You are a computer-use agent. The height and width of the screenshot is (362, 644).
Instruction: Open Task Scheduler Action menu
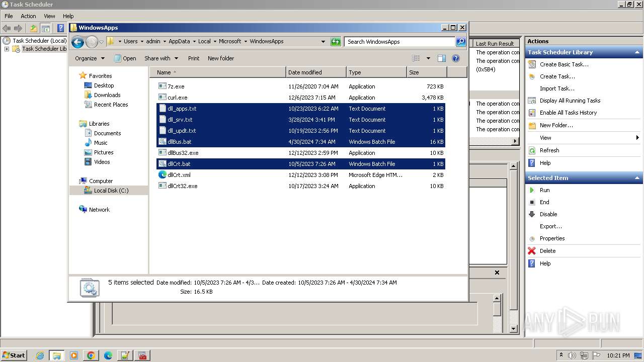28,16
